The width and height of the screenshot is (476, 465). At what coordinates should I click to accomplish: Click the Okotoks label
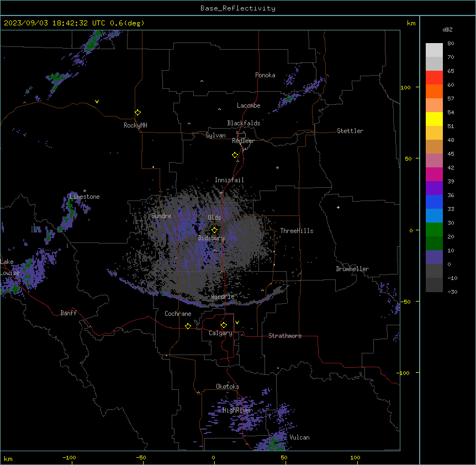[228, 387]
